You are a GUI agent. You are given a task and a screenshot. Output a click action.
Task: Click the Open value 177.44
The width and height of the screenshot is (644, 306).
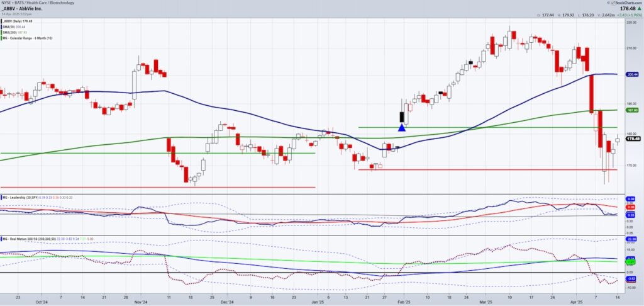[x=547, y=15]
